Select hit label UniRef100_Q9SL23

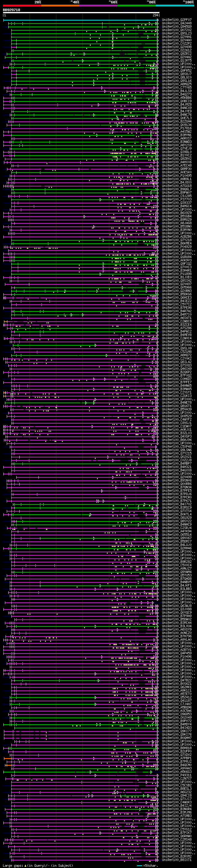[177, 33]
